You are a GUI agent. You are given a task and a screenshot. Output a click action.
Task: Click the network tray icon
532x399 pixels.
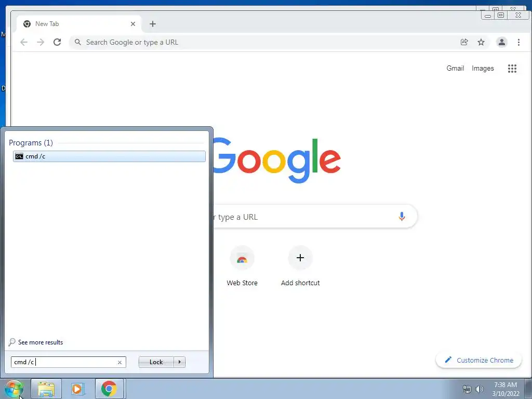click(467, 389)
